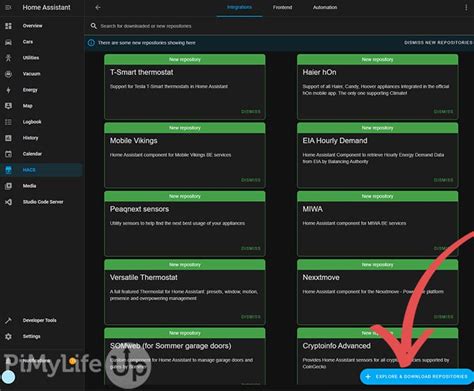Open Settings in the sidebar

coord(41,336)
